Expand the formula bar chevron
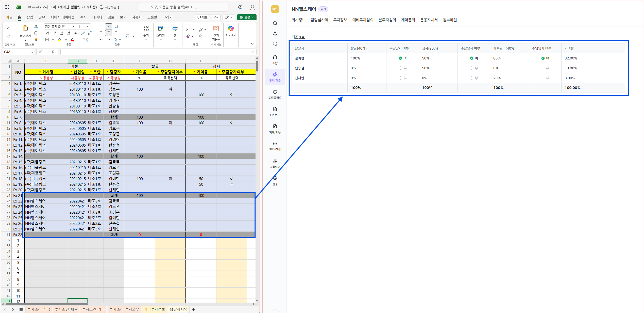 click(x=253, y=52)
